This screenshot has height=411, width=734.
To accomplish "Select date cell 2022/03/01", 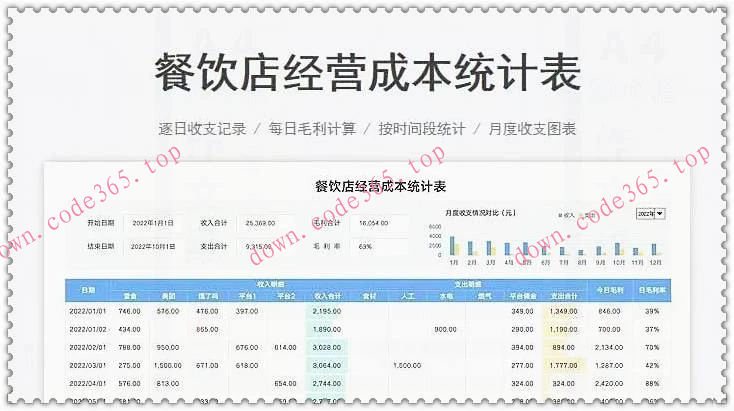I will (88, 365).
